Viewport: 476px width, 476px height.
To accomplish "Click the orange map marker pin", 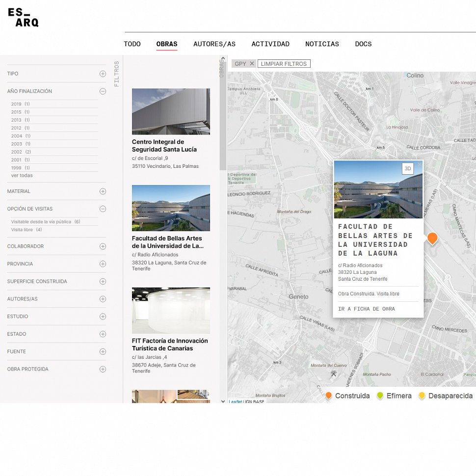I will pos(432,238).
